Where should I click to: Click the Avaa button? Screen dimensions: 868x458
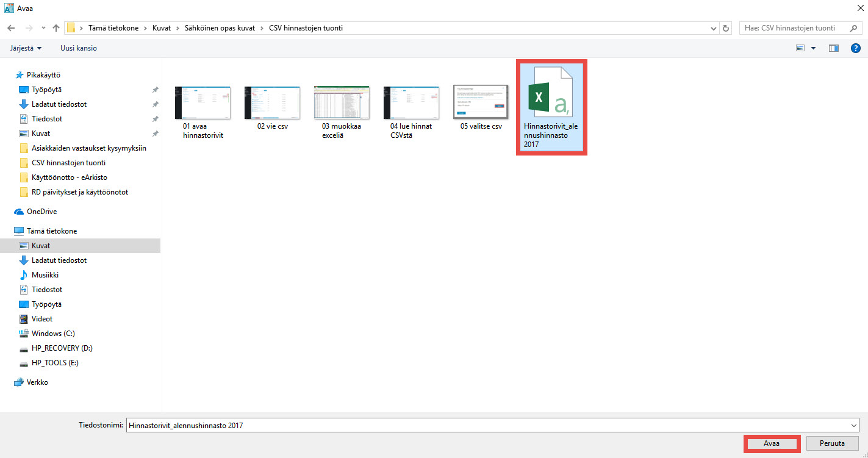point(772,443)
